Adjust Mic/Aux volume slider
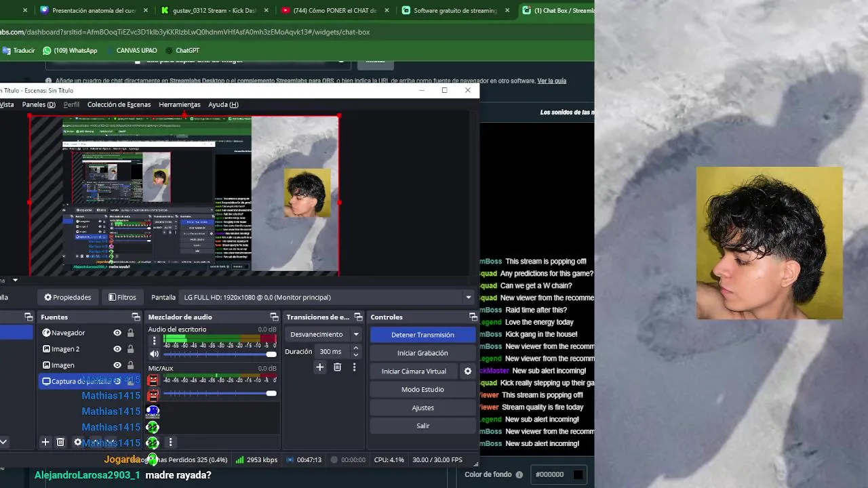 (220, 393)
